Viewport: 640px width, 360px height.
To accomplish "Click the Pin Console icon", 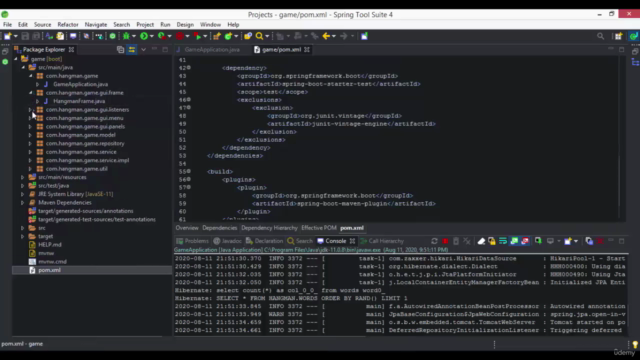I will point(538,241).
